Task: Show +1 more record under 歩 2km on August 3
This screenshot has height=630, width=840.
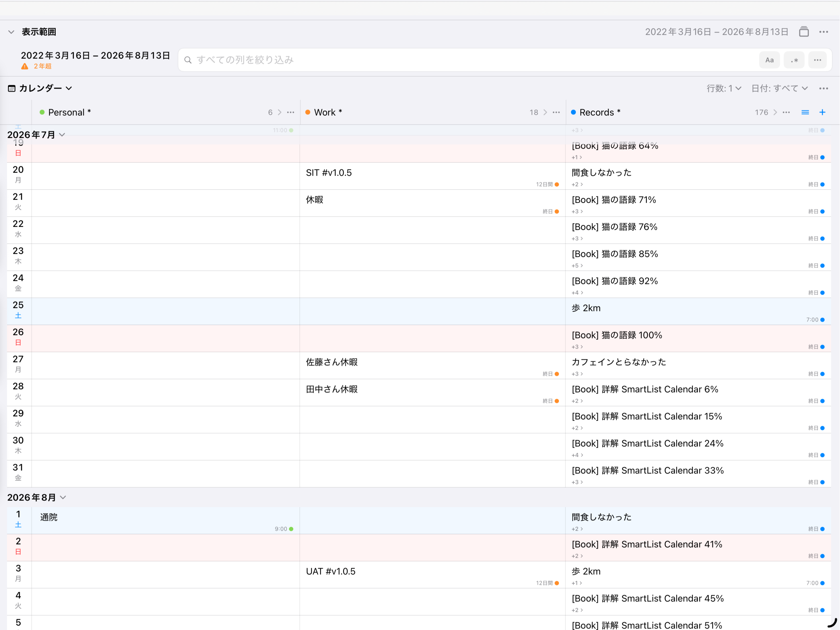Action: click(577, 583)
